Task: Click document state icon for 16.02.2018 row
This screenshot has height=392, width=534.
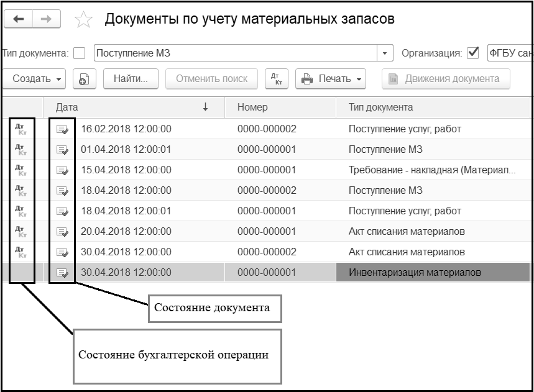Action: tap(62, 130)
